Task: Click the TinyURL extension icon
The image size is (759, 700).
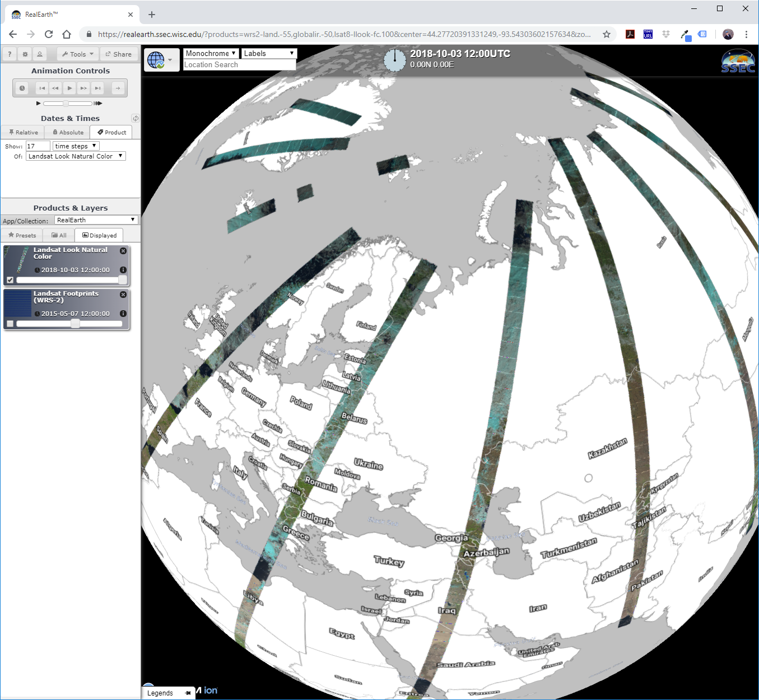Action: point(648,34)
